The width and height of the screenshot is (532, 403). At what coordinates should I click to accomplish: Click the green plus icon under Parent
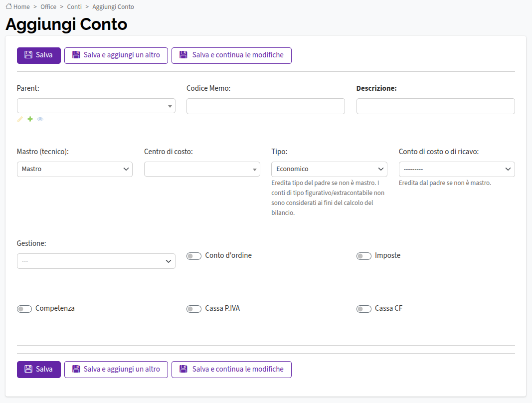(x=30, y=119)
